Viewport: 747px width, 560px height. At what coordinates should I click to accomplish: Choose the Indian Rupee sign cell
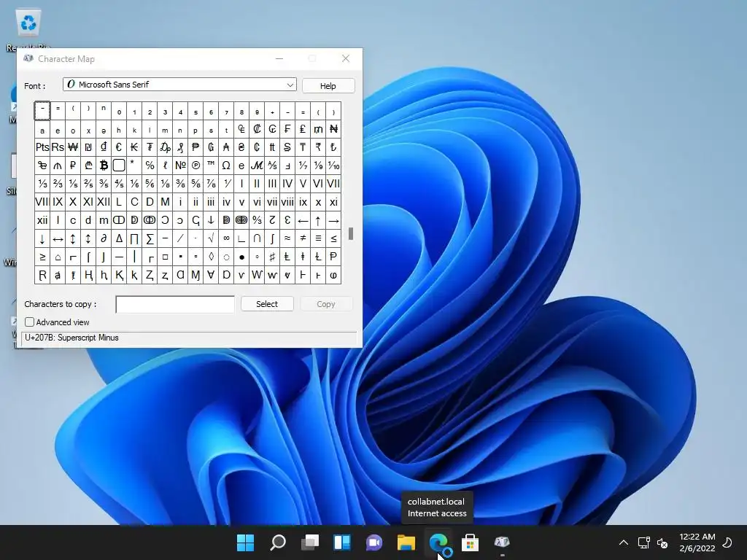[318, 147]
